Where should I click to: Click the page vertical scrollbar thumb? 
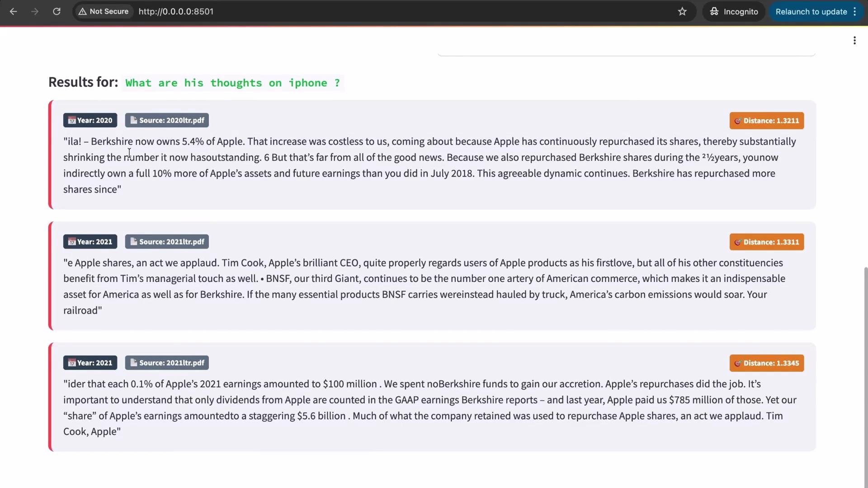pos(866,377)
